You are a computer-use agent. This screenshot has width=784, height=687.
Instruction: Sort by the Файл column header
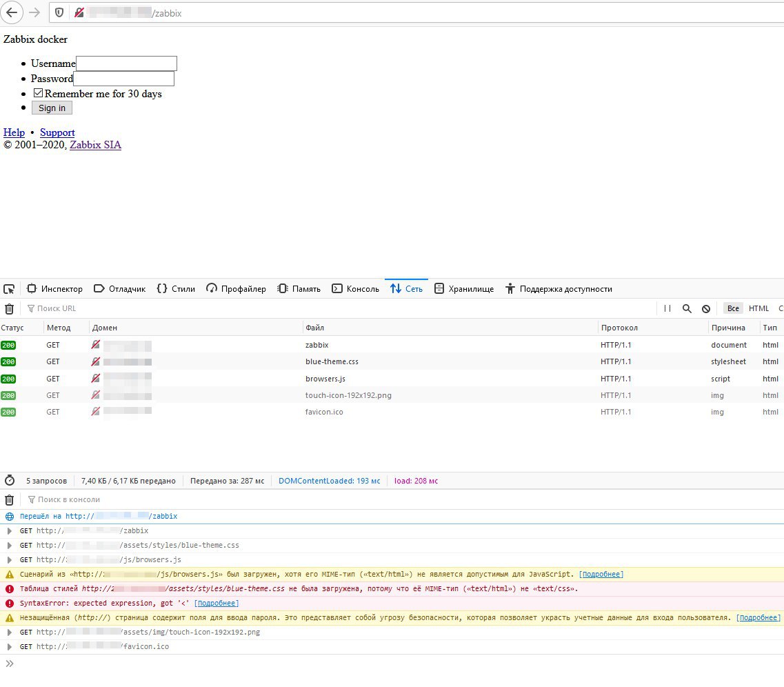(450, 328)
